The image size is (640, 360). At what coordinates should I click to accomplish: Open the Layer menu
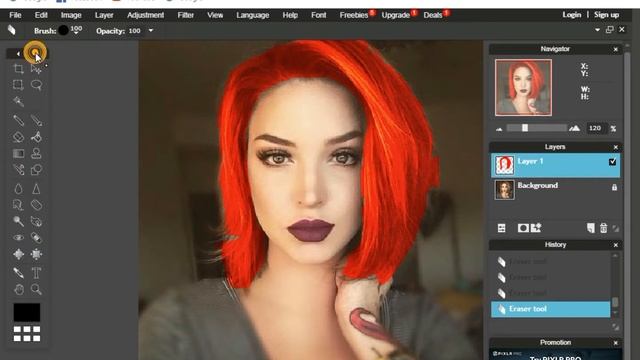(104, 15)
